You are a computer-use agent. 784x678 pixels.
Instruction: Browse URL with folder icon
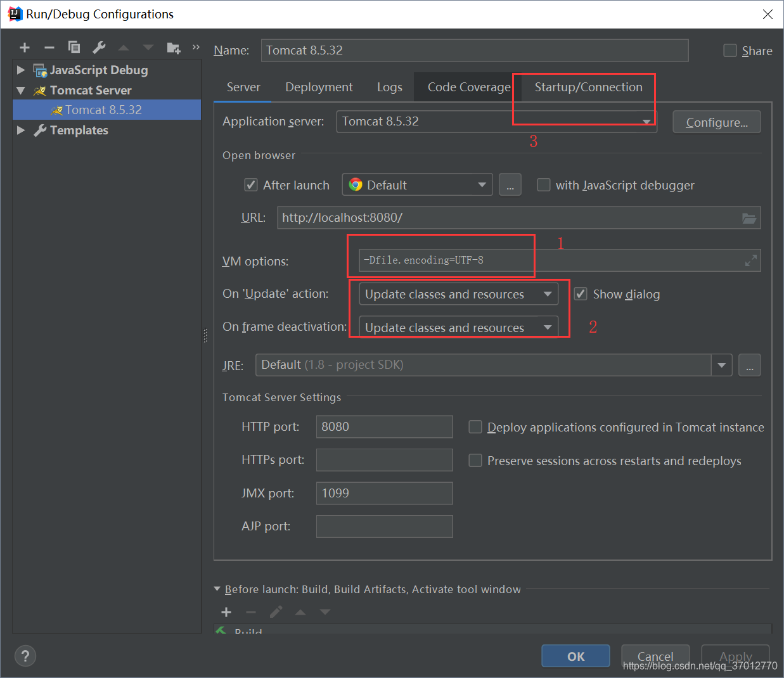tap(749, 218)
